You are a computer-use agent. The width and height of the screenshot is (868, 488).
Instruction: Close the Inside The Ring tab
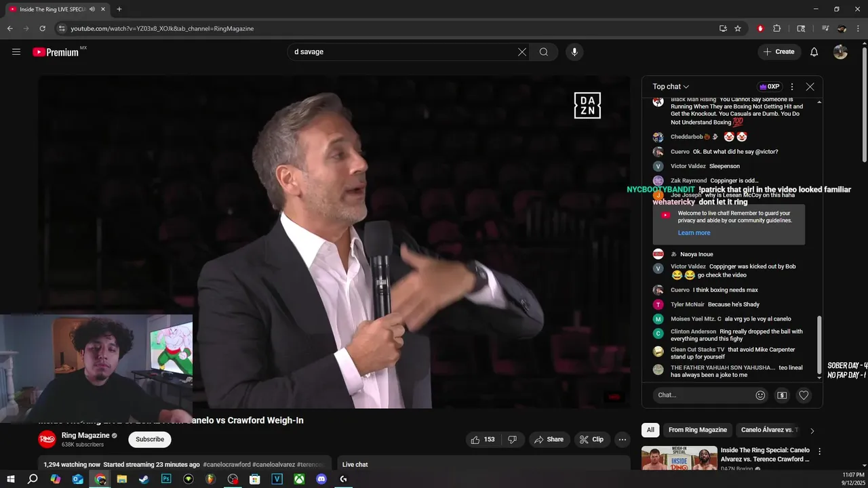pos(102,9)
